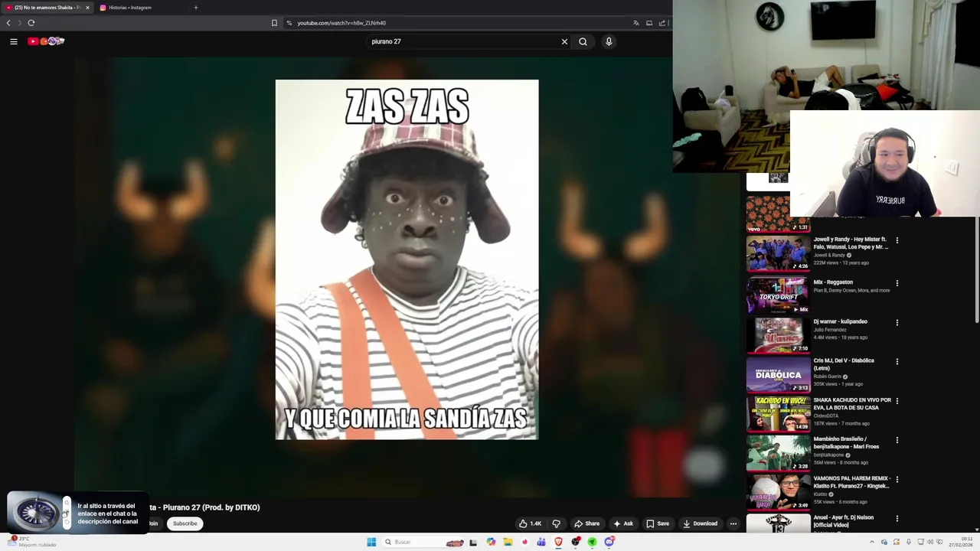
Task: Like the video showing 1.4K likes
Action: 530,523
